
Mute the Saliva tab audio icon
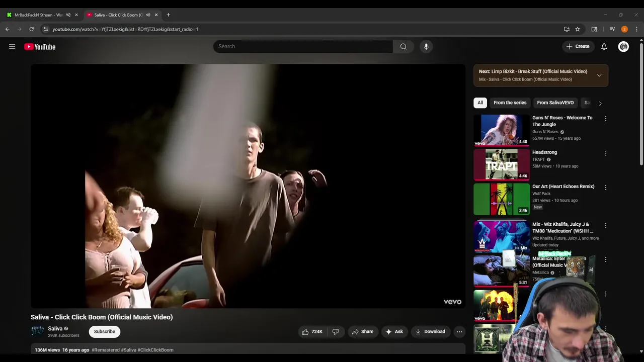tap(148, 15)
